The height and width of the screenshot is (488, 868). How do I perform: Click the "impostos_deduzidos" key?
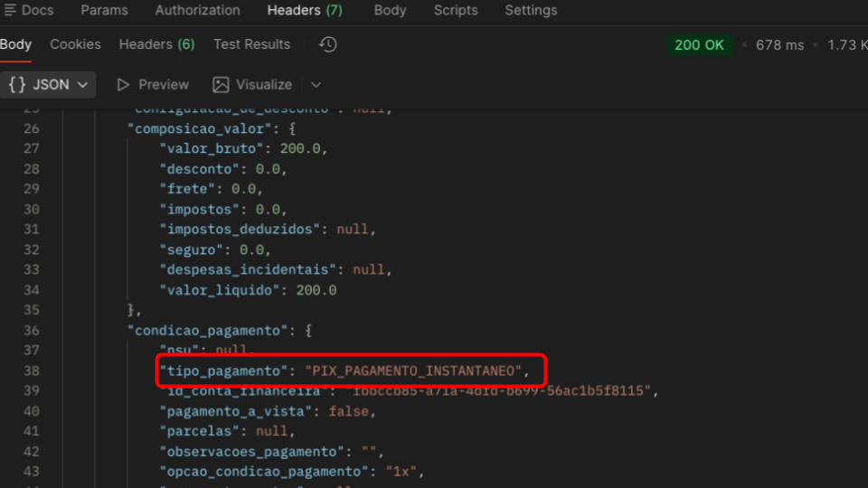pos(240,230)
